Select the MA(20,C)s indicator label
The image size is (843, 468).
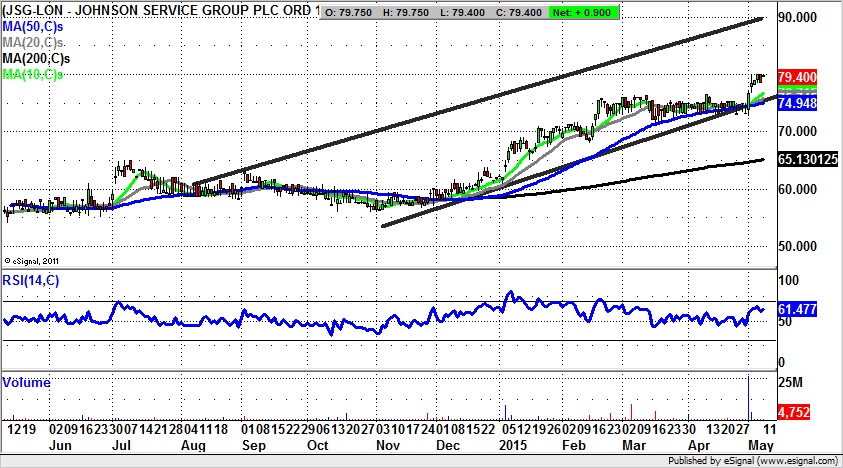pyautogui.click(x=32, y=44)
